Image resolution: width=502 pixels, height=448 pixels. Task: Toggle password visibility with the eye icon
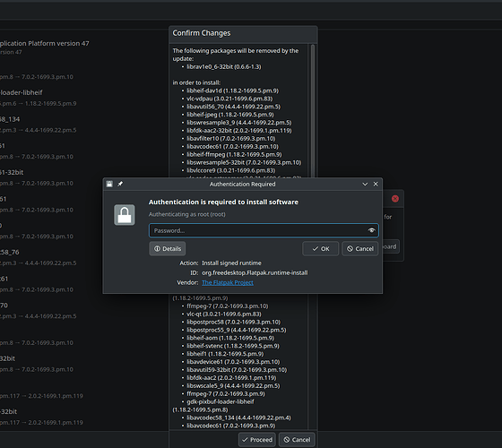pyautogui.click(x=371, y=230)
